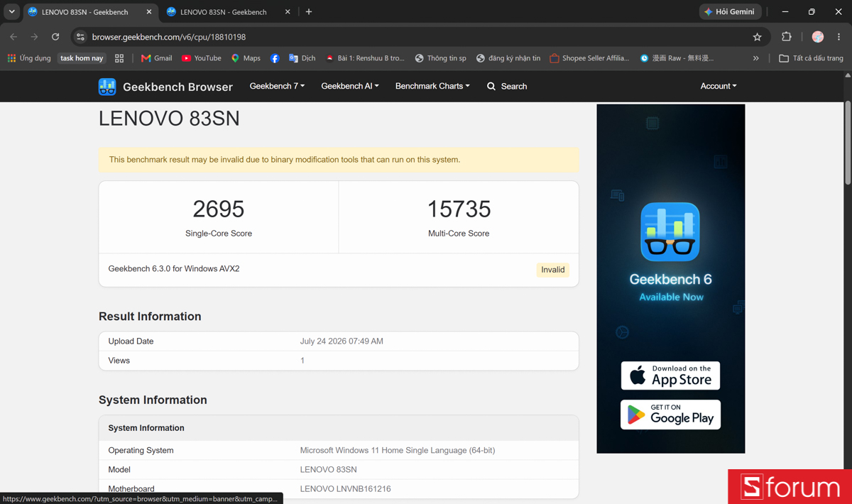Switch to the first LENOVO 83SN tab
This screenshot has height=504, width=852.
pos(85,12)
